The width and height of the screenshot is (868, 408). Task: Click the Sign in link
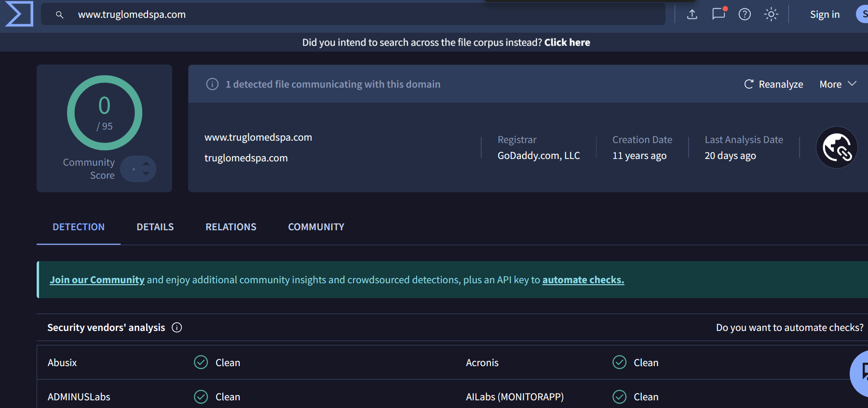point(825,14)
